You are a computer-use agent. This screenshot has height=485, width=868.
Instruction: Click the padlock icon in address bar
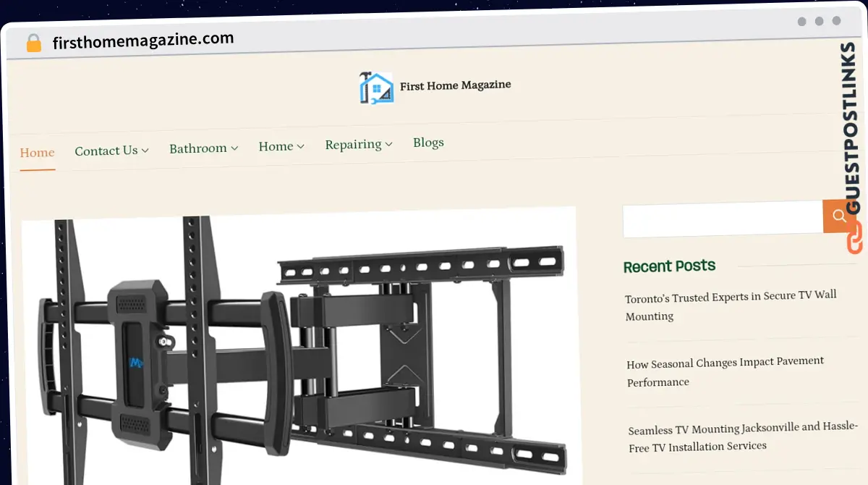coord(33,43)
